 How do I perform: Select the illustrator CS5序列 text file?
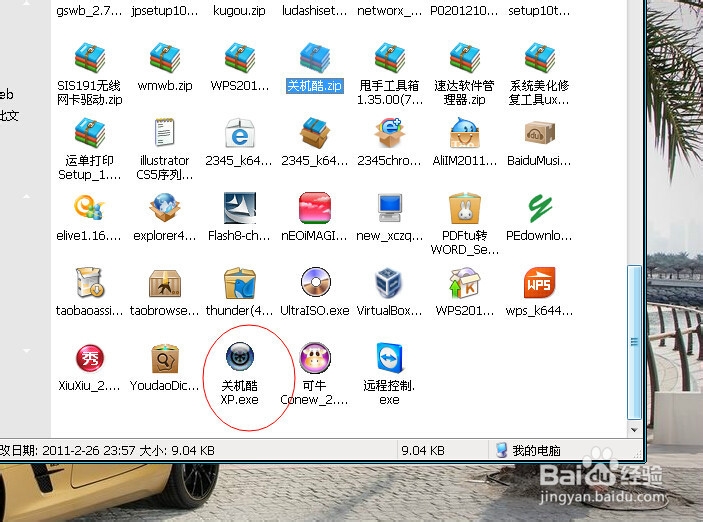[x=165, y=132]
